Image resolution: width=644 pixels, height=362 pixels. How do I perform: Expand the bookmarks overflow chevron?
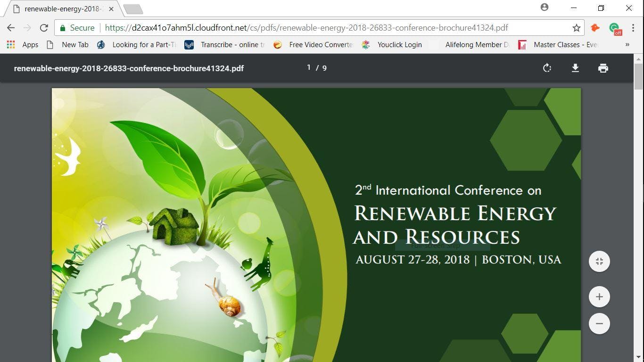pyautogui.click(x=627, y=45)
